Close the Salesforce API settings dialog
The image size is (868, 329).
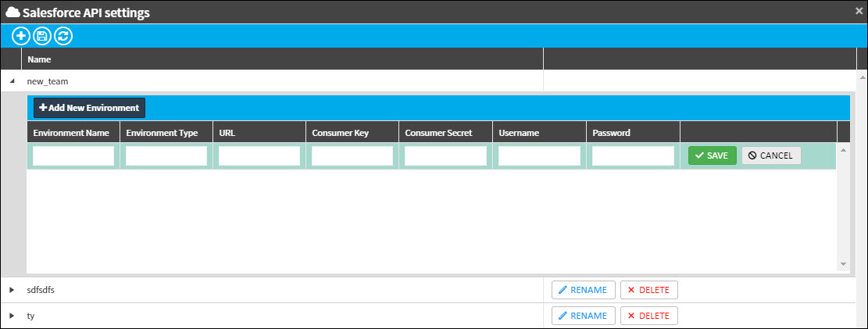click(x=859, y=10)
